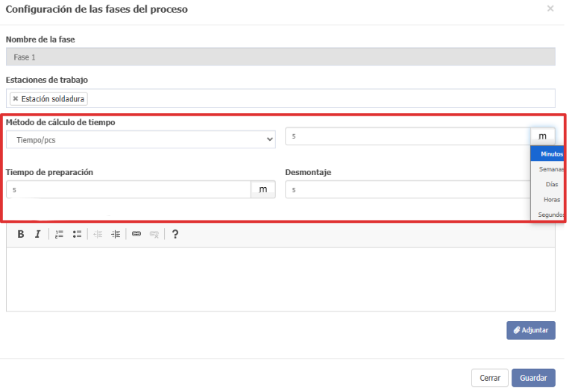The width and height of the screenshot is (569, 392).
Task: Open Método de cálculo de tiempo dropdown
Action: coord(141,139)
